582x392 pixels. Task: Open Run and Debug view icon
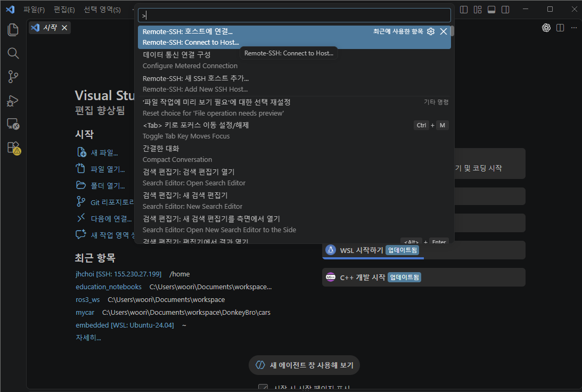tap(13, 101)
